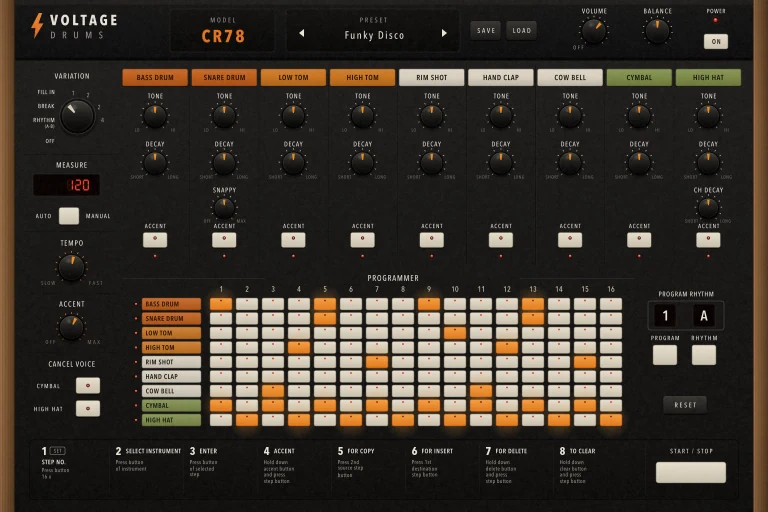Toggle Cow Bell step 3 in programmer
The height and width of the screenshot is (512, 768).
[273, 391]
